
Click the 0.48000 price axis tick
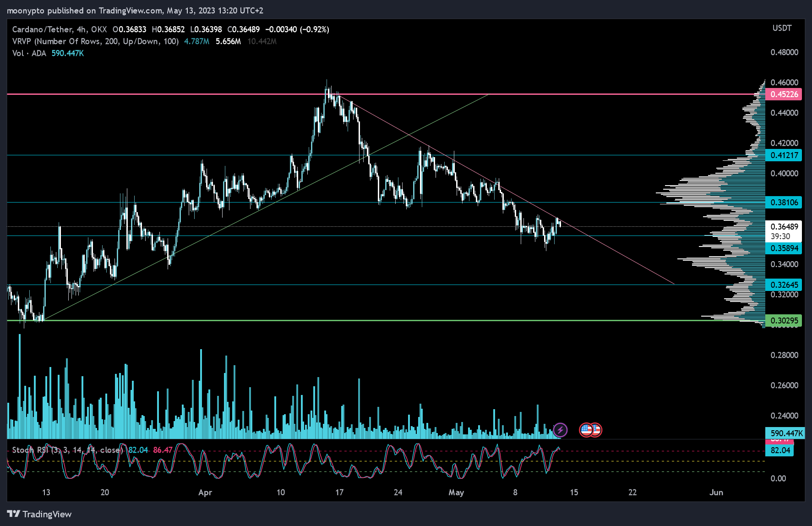coord(784,52)
